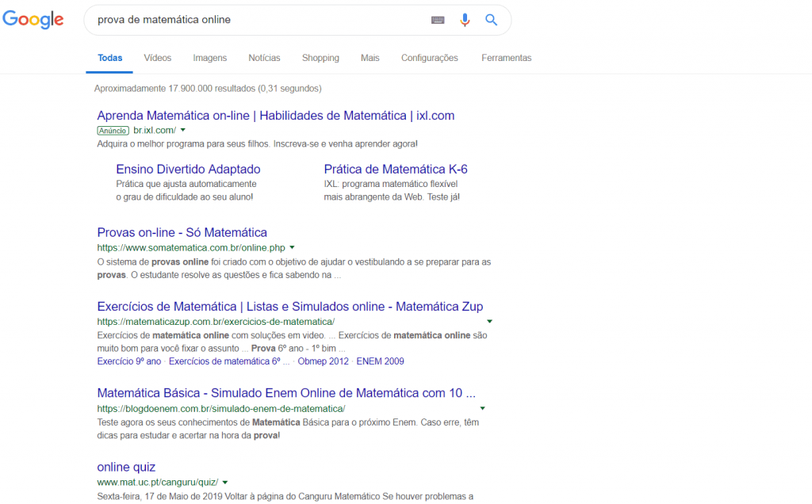
Task: Open the Shopping tab
Action: pyautogui.click(x=320, y=58)
